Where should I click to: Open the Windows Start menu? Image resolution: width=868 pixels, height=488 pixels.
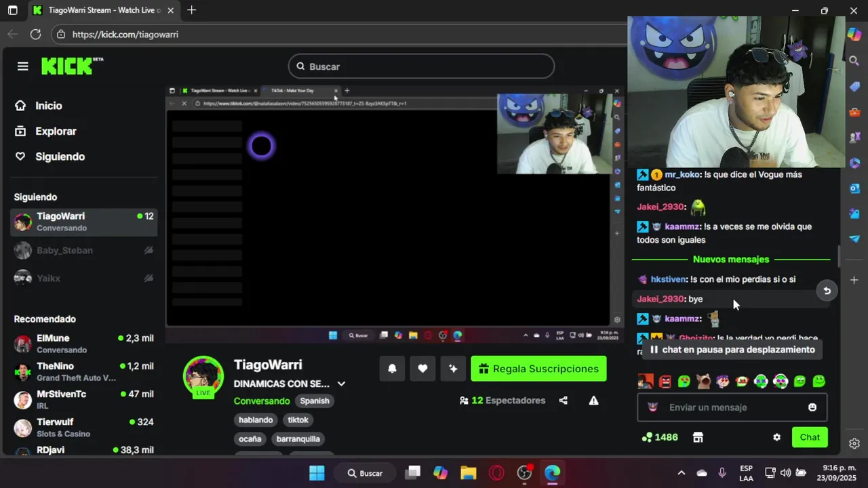tap(317, 473)
